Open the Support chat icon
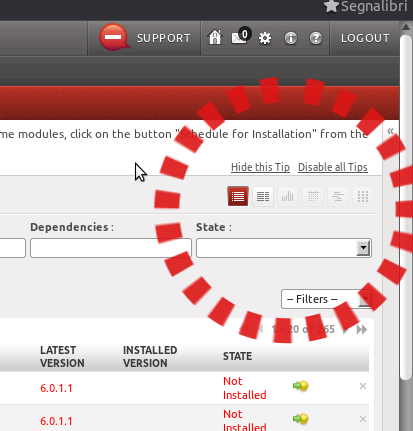The image size is (413, 431). tap(114, 37)
